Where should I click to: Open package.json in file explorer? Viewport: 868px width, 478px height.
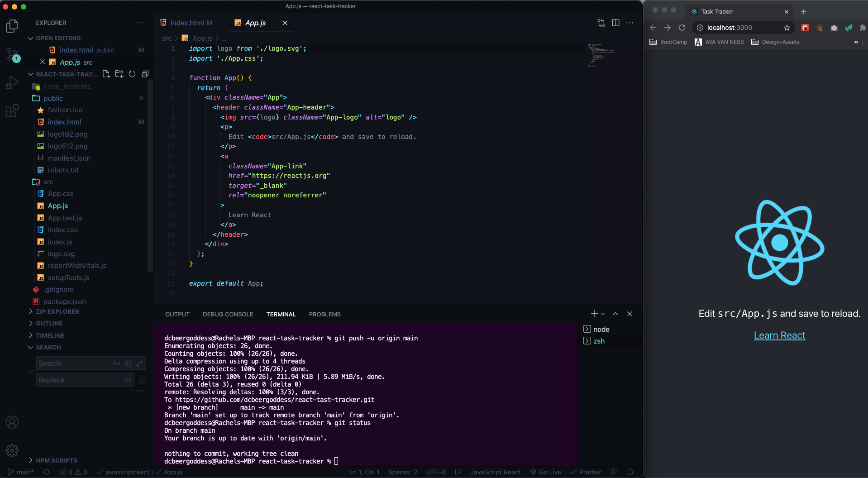64,301
